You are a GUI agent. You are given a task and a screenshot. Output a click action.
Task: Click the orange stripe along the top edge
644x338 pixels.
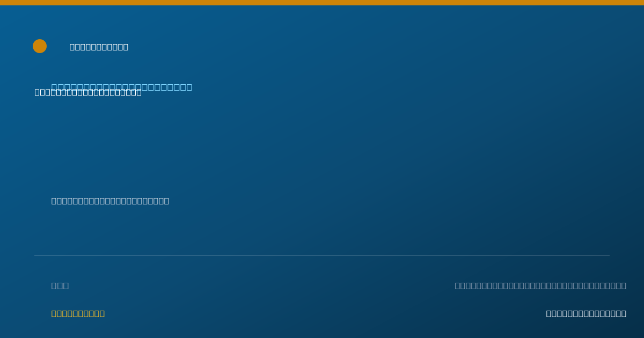tap(322, 3)
